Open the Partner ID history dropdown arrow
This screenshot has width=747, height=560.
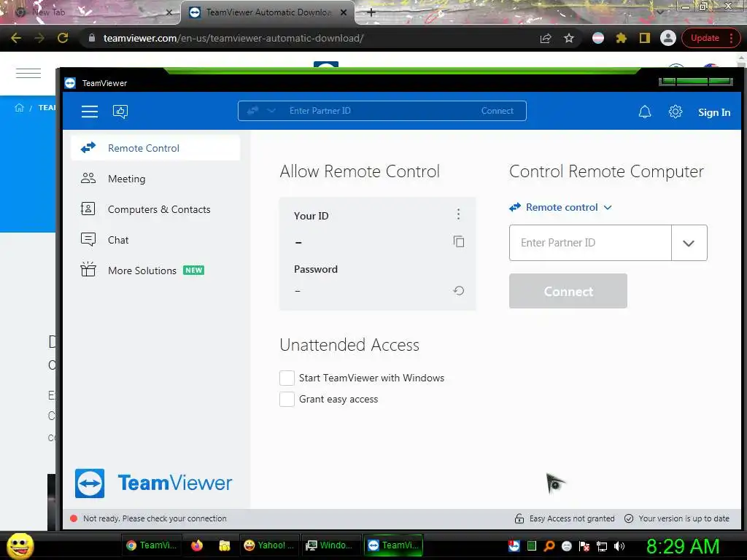pos(689,243)
